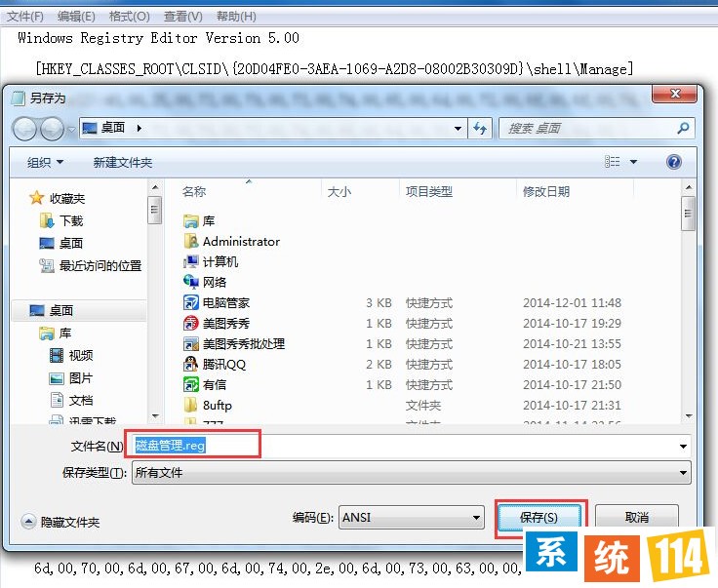Image resolution: width=718 pixels, height=588 pixels.
Task: Open the 格式(O) menu in Notepad
Action: click(x=130, y=17)
